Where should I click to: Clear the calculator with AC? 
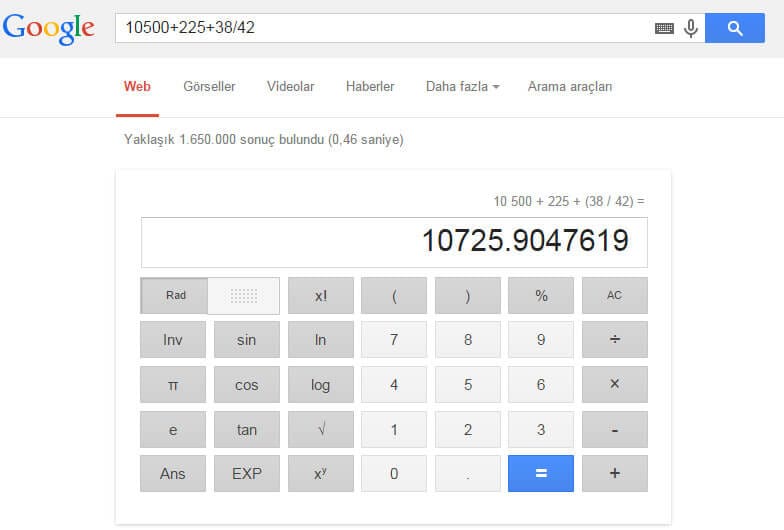[x=614, y=296]
